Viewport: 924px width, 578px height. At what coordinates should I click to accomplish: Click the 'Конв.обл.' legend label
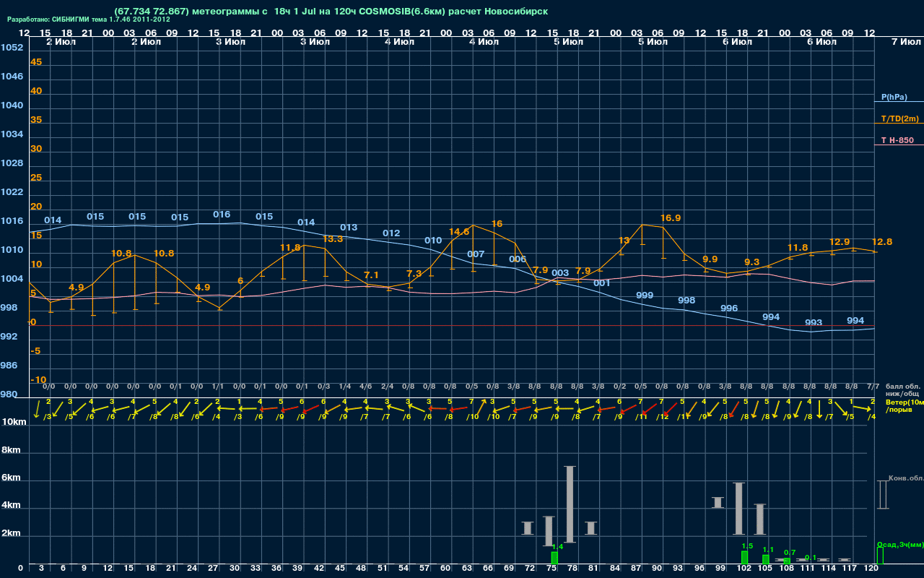click(x=906, y=478)
